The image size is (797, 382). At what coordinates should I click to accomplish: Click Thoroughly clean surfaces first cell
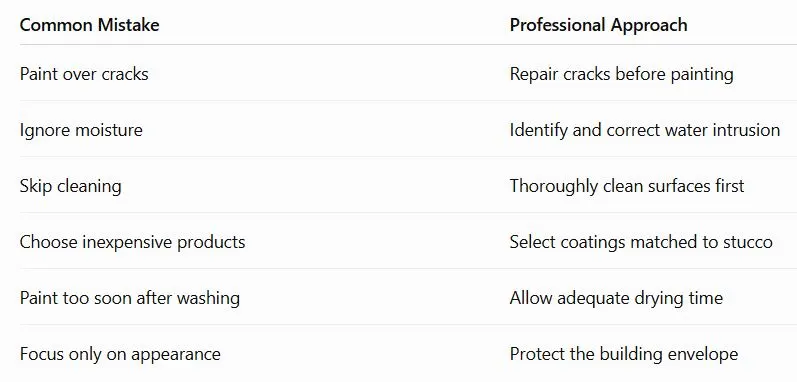coord(627,186)
